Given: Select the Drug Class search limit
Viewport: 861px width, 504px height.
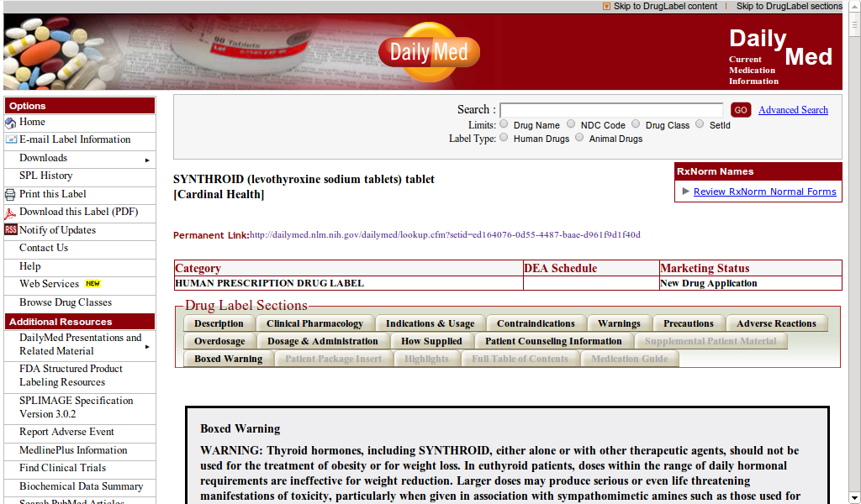Looking at the screenshot, I should [636, 124].
